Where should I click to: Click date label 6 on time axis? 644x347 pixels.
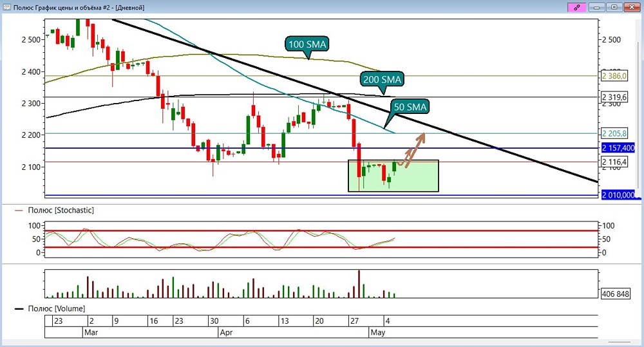coord(247,321)
